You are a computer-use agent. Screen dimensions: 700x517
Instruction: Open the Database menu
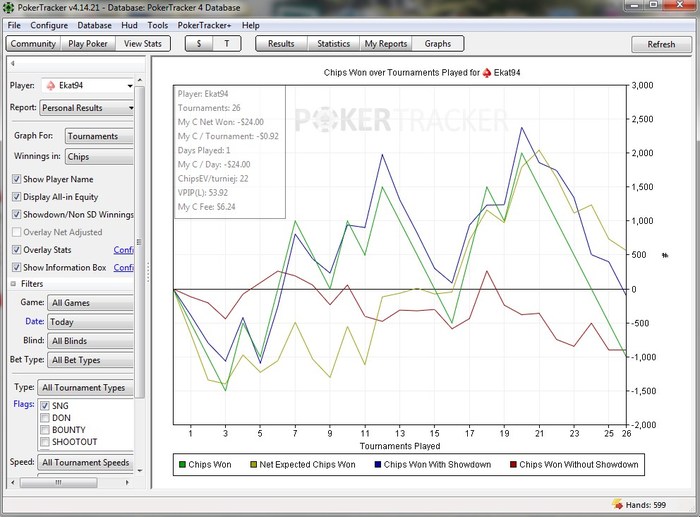click(95, 25)
